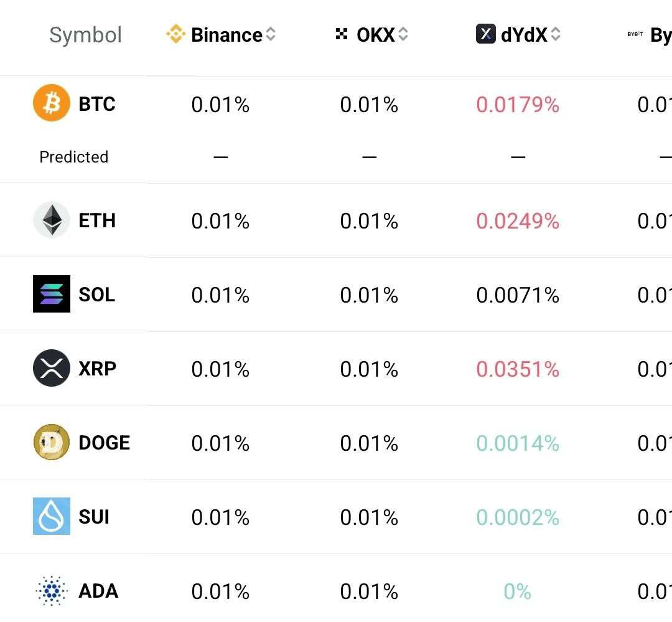The width and height of the screenshot is (672, 622).
Task: Open the DOGE symbol link
Action: pos(104,443)
